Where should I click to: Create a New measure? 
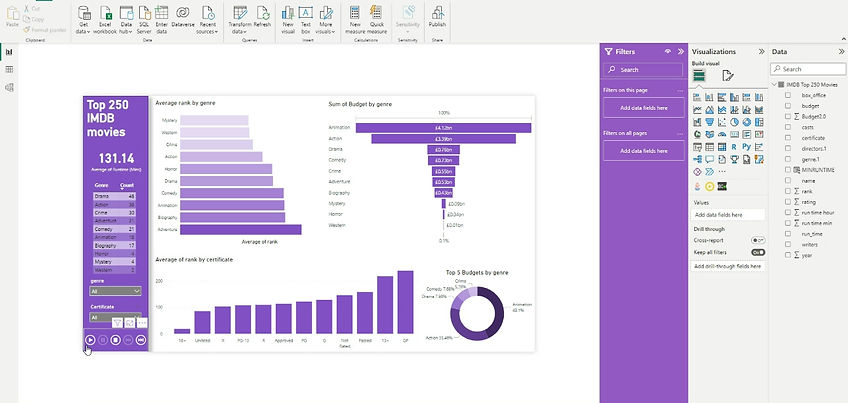pos(355,20)
